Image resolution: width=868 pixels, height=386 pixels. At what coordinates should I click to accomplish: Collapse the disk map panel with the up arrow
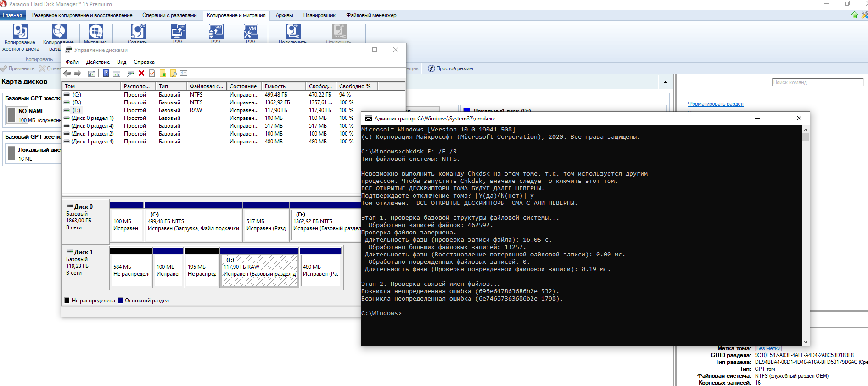click(x=665, y=82)
